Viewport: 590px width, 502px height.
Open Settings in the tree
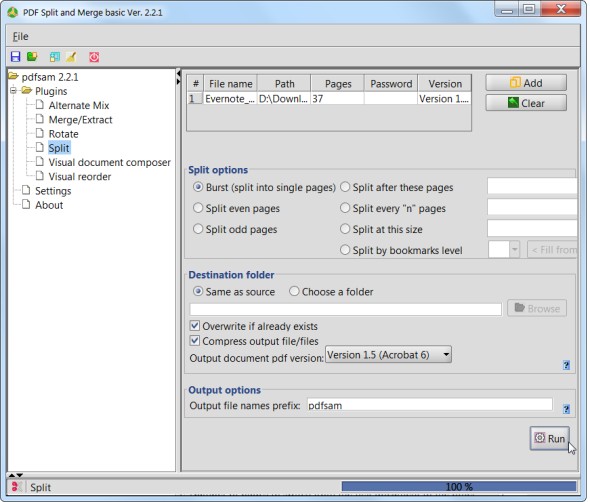click(x=53, y=191)
